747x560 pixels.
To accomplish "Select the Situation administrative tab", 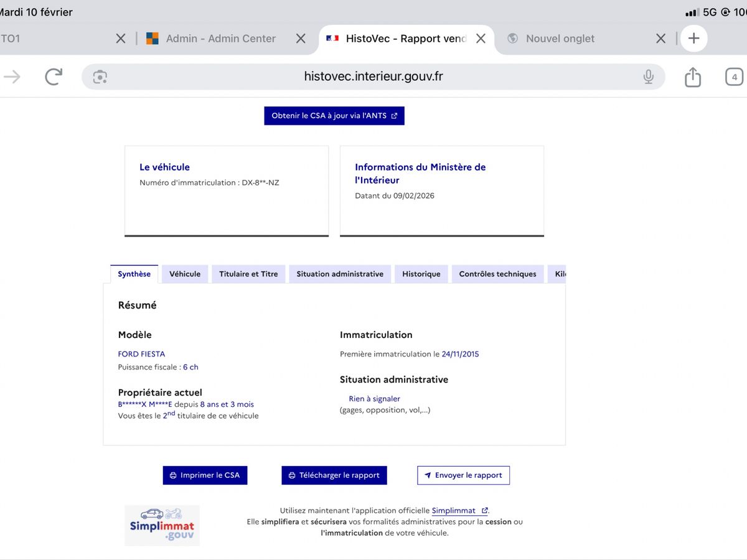I will tap(340, 274).
